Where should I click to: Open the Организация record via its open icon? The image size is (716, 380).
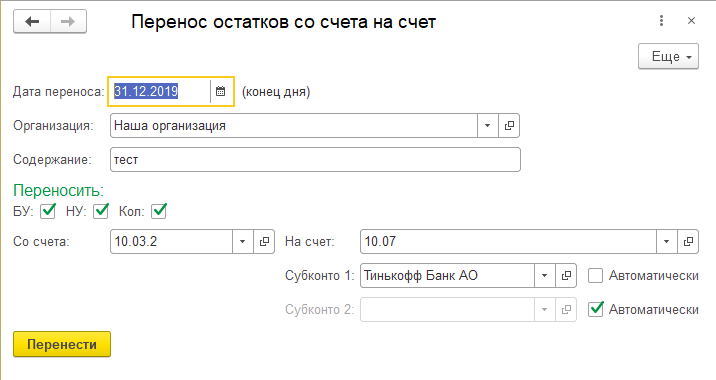click(x=509, y=125)
